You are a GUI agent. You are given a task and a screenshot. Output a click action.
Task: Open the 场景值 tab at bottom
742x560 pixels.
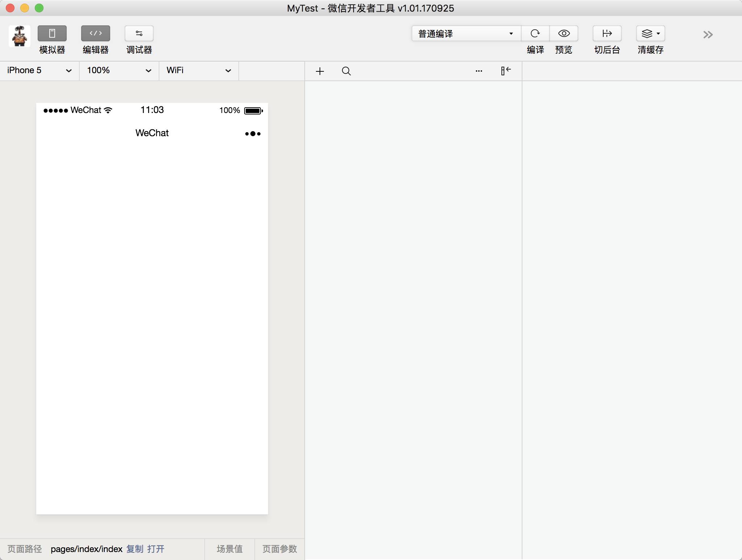229,549
